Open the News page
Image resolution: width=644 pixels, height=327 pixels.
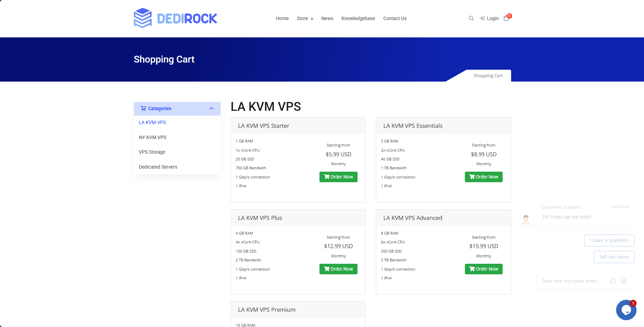[x=327, y=18]
